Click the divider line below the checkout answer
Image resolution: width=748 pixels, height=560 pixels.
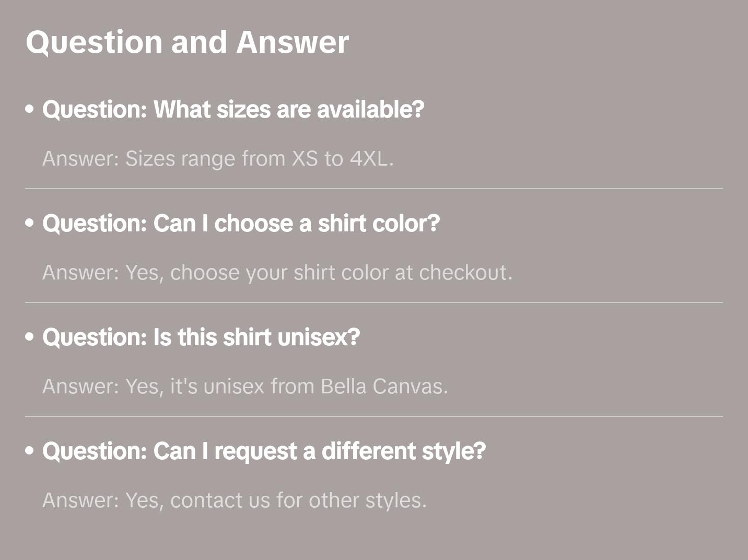374,302
